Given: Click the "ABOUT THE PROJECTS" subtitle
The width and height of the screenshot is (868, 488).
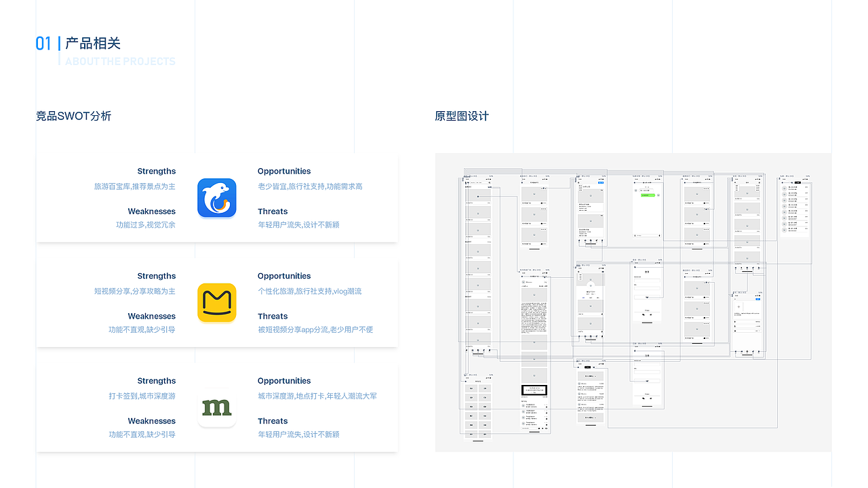Looking at the screenshot, I should 120,61.
